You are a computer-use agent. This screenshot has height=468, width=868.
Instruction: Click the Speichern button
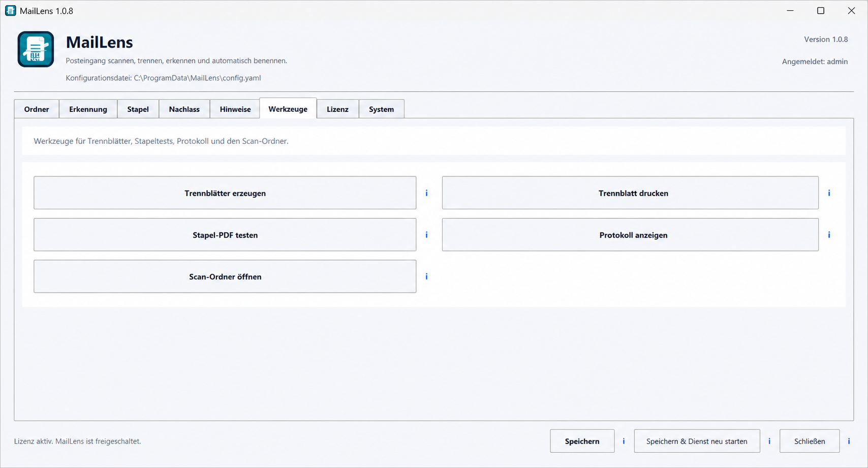tap(582, 441)
